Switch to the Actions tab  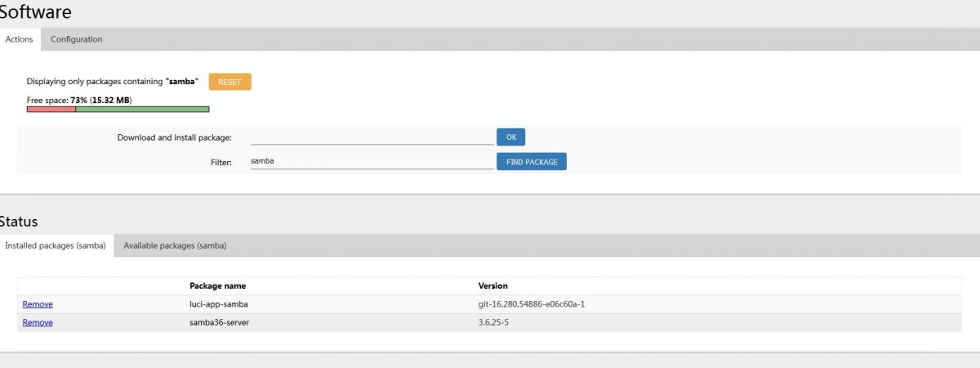point(20,39)
